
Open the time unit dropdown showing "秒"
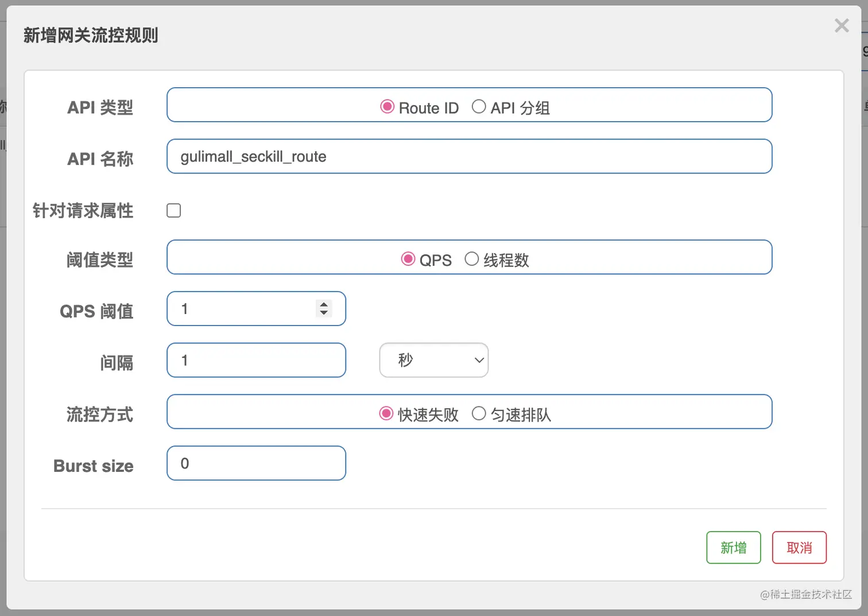433,360
